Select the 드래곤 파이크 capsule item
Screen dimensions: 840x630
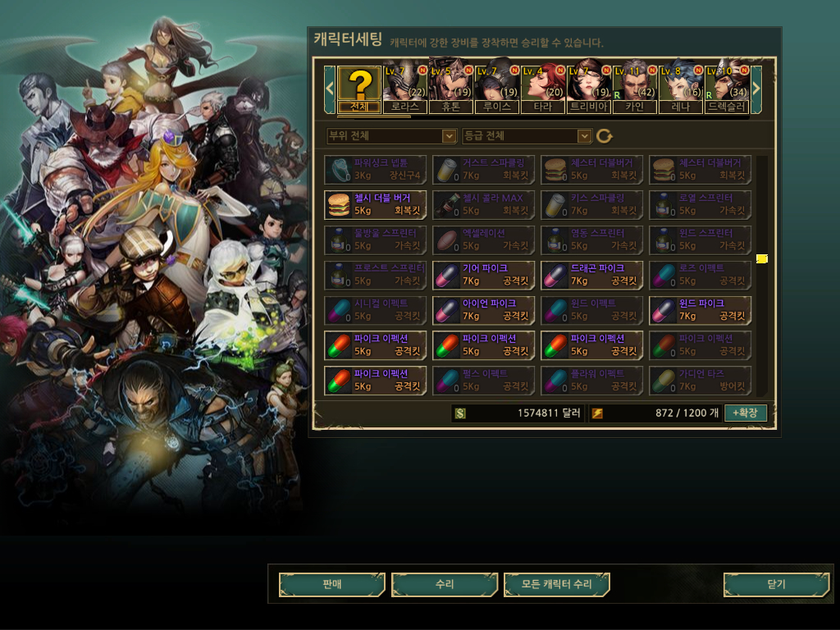coord(591,275)
